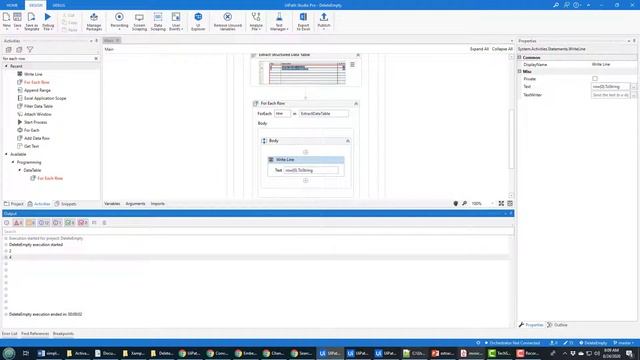This screenshot has height=360, width=640.
Task: Collapse DataTable tree node
Action: [19, 170]
